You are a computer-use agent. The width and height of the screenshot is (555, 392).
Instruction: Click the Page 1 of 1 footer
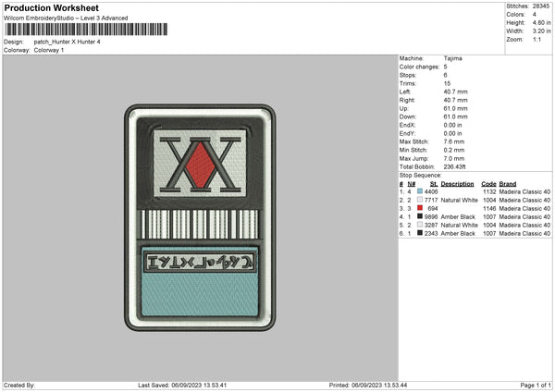coord(536,386)
